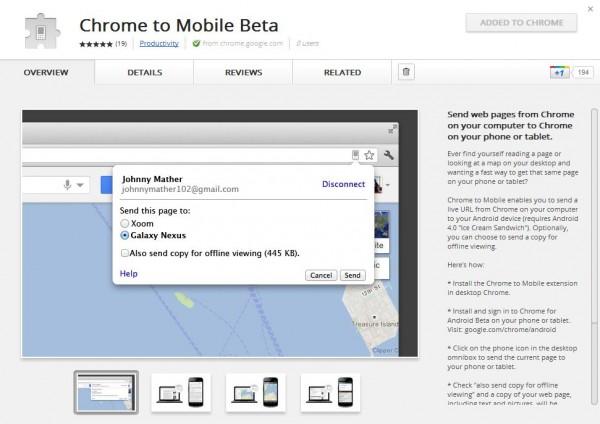Click the Google +1 button

559,72
